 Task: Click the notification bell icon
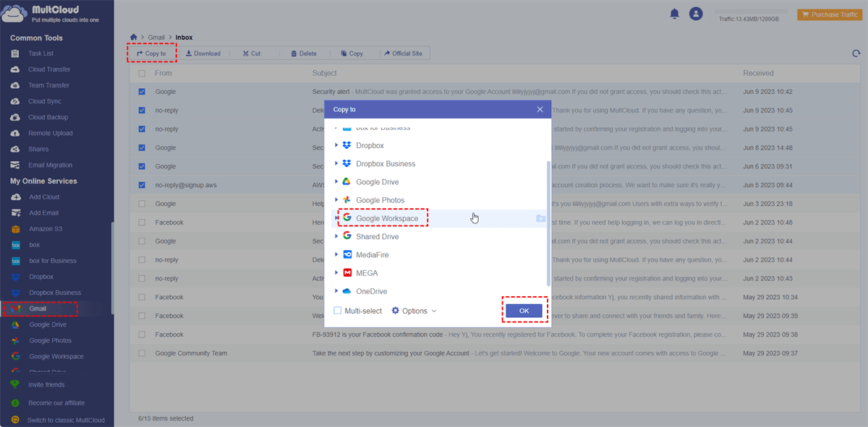click(x=675, y=13)
